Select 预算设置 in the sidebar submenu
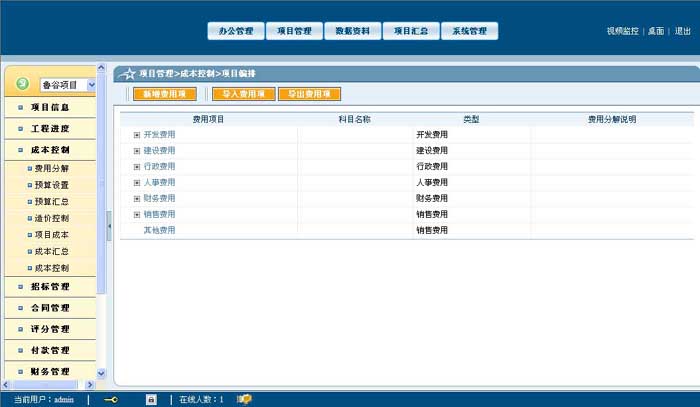 coord(51,185)
